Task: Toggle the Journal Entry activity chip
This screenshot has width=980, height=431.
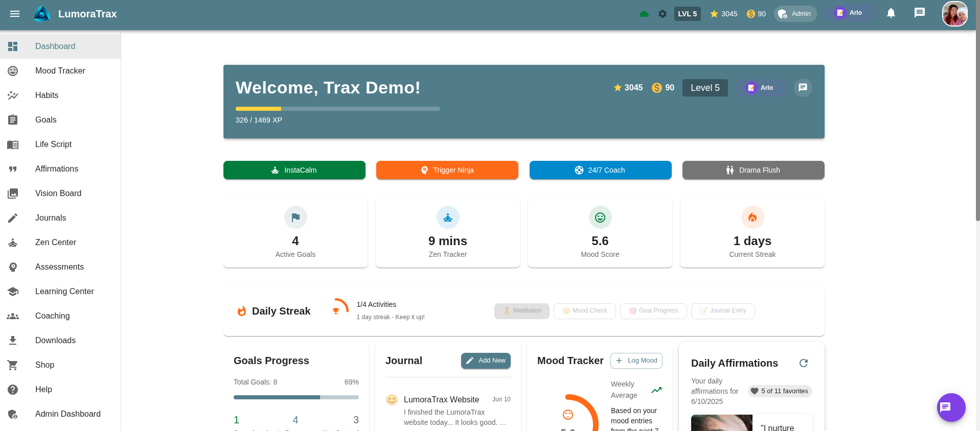Action: pos(722,310)
